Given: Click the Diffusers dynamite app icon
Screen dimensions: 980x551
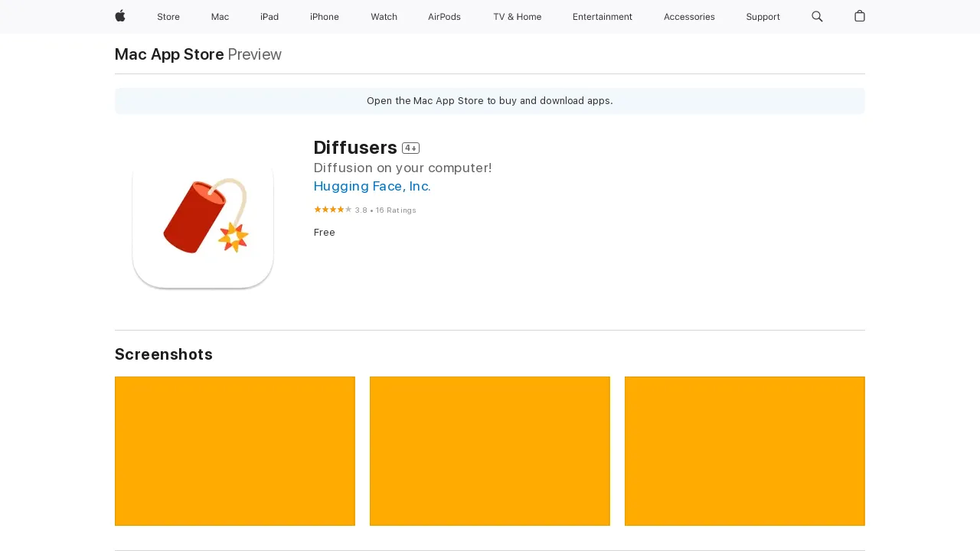Looking at the screenshot, I should coord(203,219).
